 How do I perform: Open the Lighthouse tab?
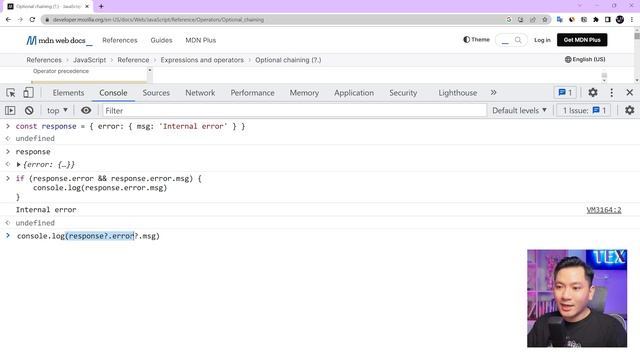[x=458, y=93]
